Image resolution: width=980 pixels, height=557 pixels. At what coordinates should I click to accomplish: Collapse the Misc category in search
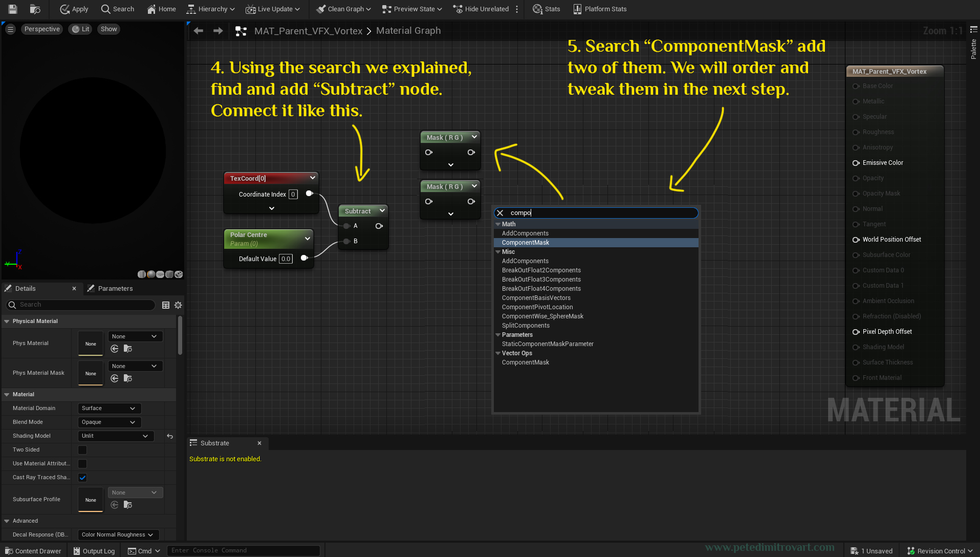[x=498, y=252]
